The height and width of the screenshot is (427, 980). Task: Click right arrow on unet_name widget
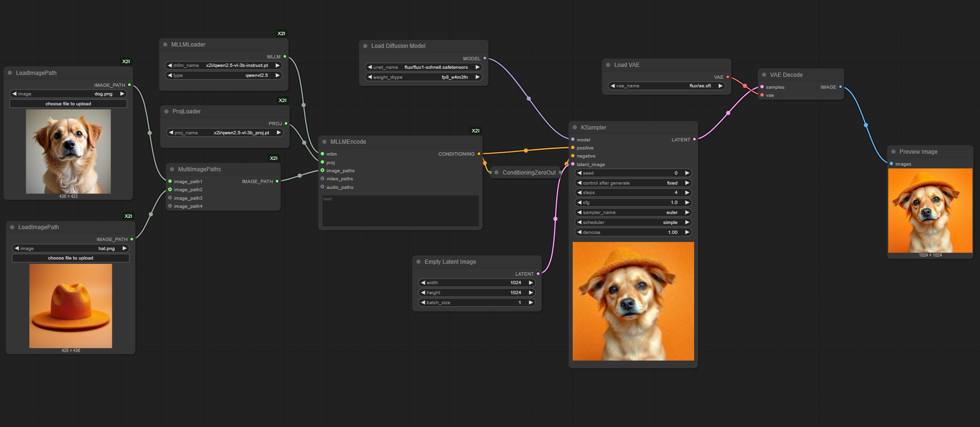click(x=477, y=67)
